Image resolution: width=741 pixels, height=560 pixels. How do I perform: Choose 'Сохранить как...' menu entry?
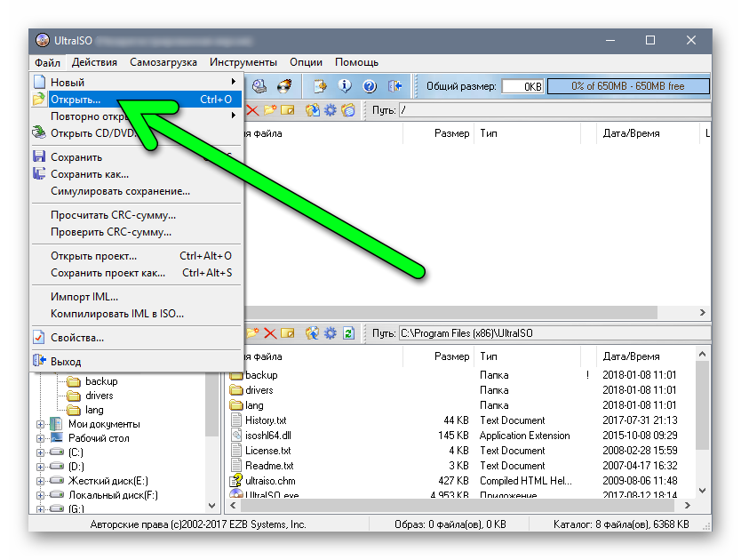tap(89, 174)
